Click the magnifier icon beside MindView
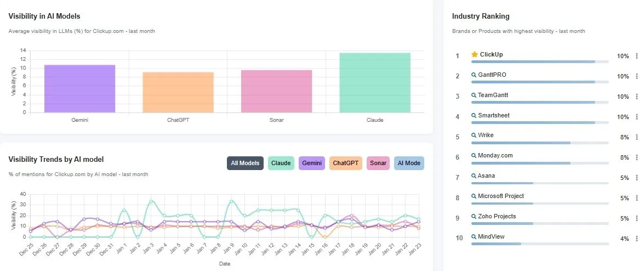644x271 pixels. tap(474, 237)
